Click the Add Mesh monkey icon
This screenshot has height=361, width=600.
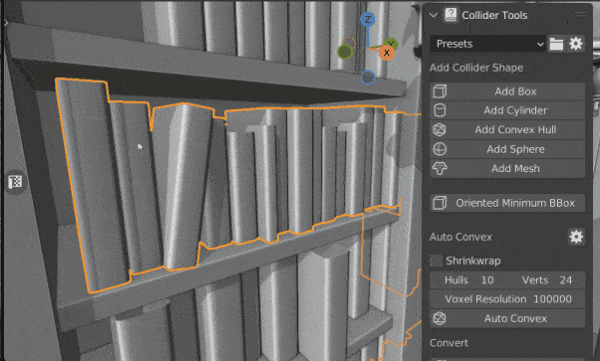pos(440,168)
